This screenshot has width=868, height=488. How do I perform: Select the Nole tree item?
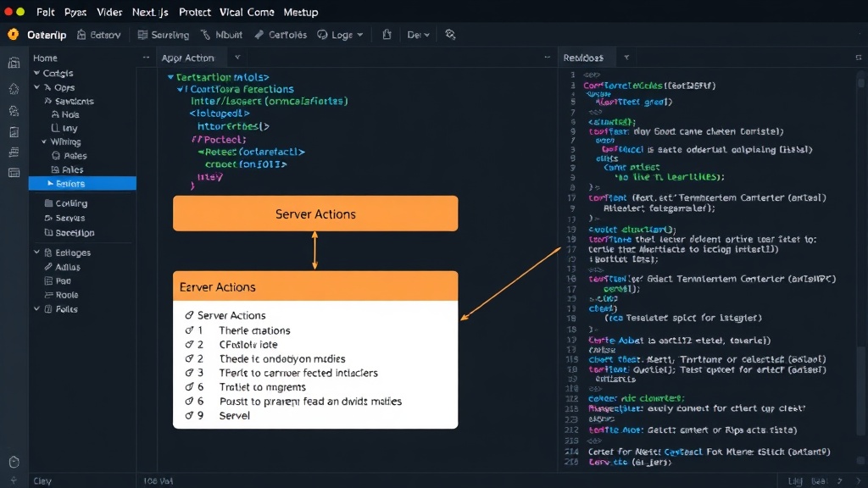point(65,114)
